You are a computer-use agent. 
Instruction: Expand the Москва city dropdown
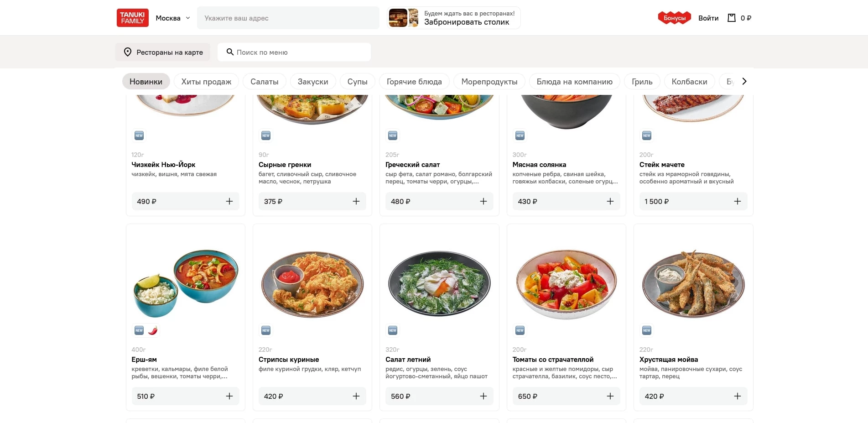173,18
